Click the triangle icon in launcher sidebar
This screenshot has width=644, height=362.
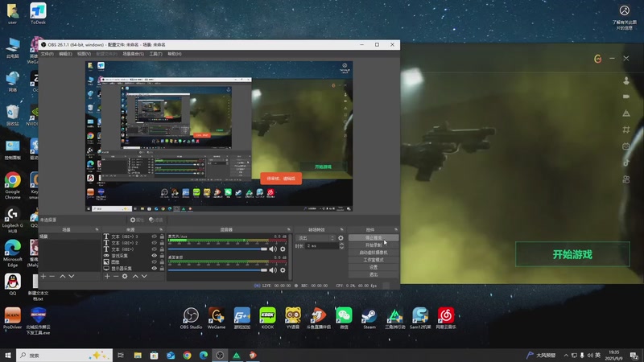coord(626,113)
